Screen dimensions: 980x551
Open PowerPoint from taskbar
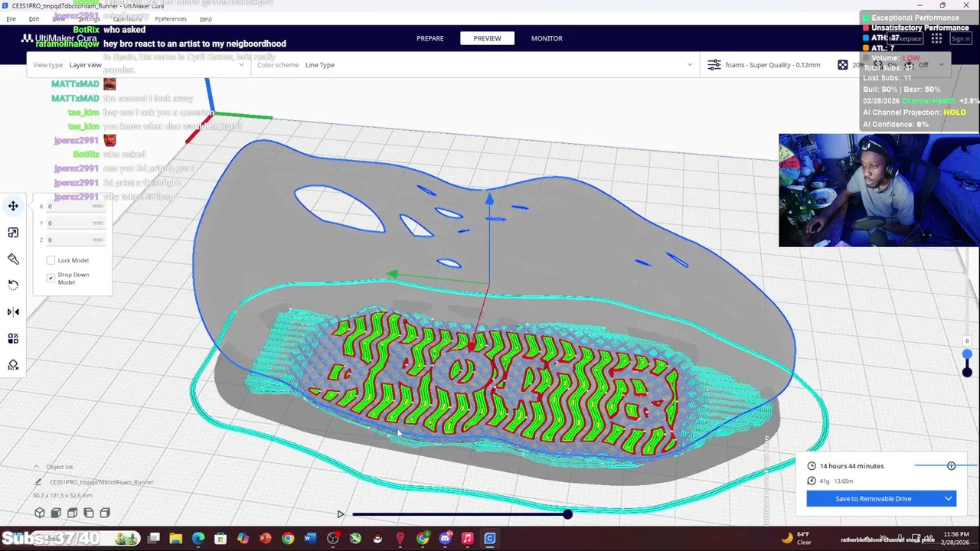[265, 539]
